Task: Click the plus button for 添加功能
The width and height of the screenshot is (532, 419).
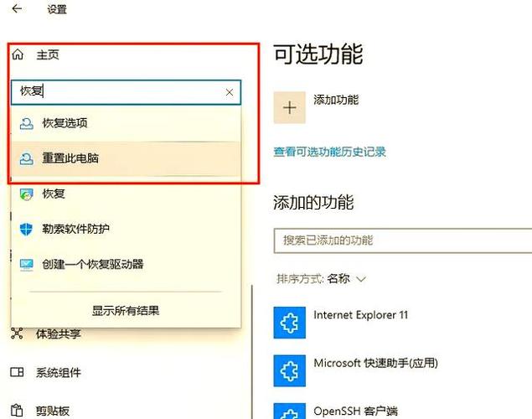Action: [x=289, y=107]
